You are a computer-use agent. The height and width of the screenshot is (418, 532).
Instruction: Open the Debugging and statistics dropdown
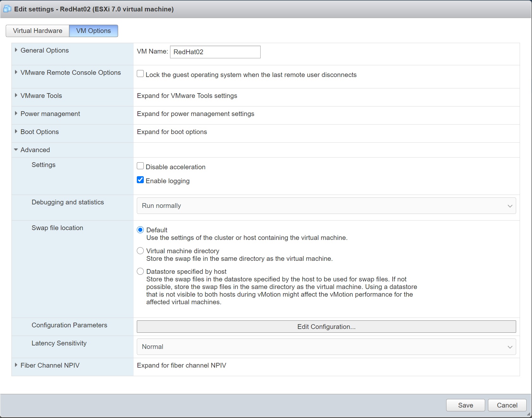(x=326, y=206)
